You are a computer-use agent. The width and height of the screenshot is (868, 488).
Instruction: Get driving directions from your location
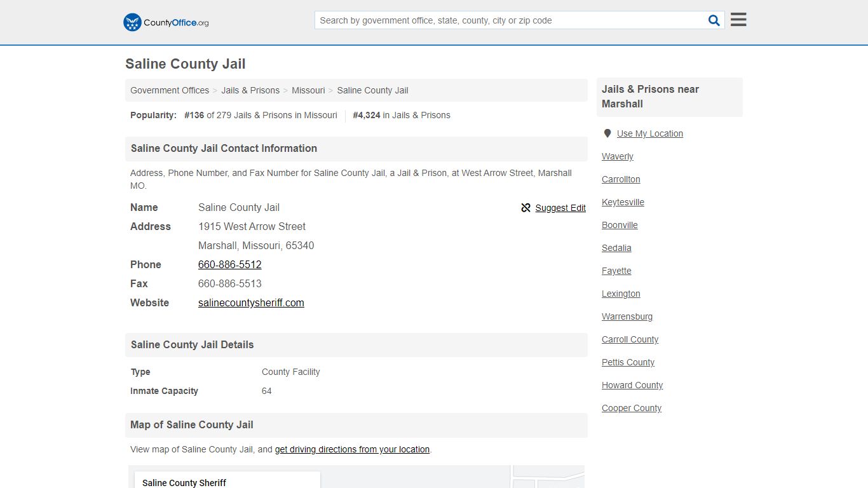352,449
